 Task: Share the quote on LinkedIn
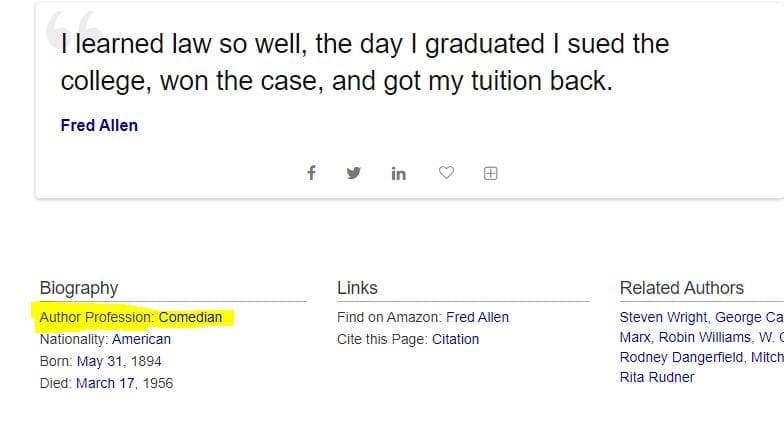click(398, 174)
